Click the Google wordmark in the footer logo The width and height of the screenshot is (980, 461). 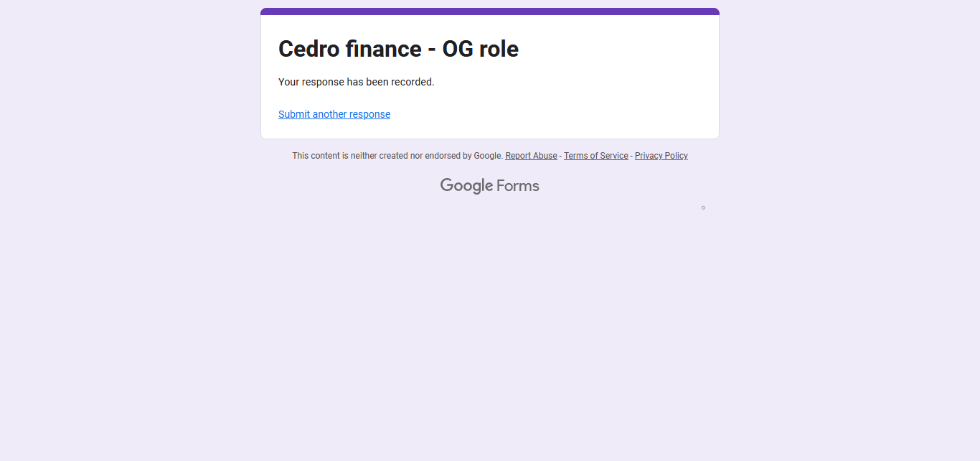pos(466,186)
